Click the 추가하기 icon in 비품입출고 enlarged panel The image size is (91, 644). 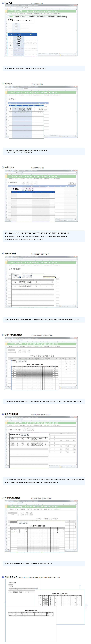pos(23,189)
